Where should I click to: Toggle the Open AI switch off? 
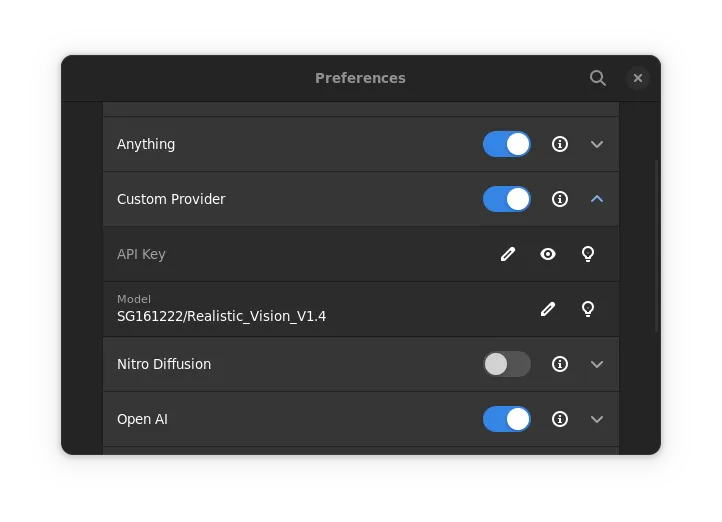click(507, 419)
